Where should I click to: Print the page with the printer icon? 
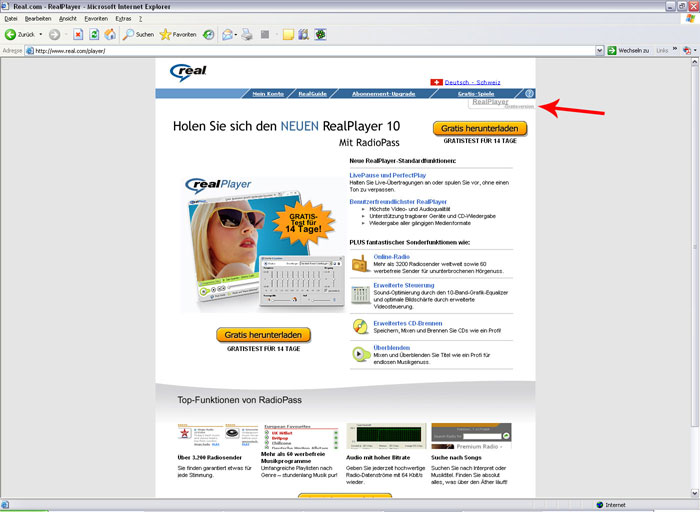(247, 34)
